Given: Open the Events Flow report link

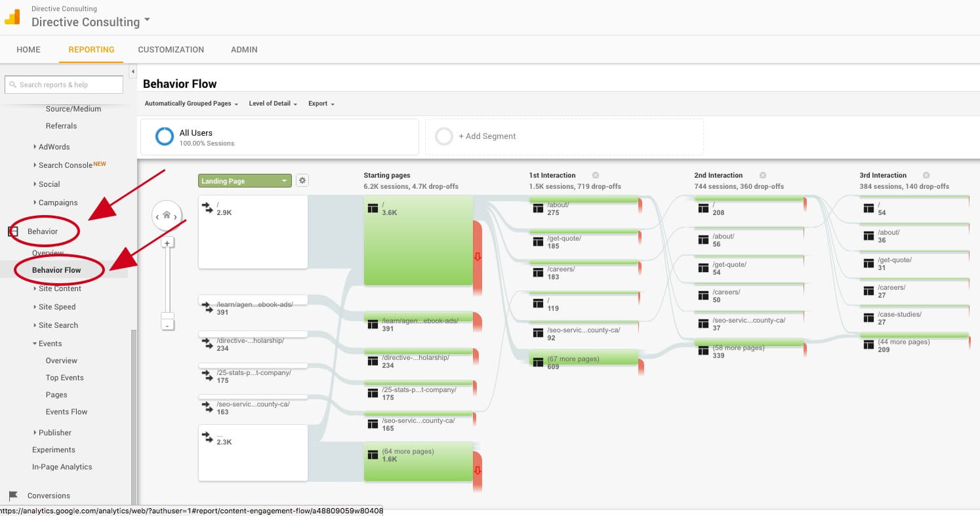Looking at the screenshot, I should pos(66,412).
